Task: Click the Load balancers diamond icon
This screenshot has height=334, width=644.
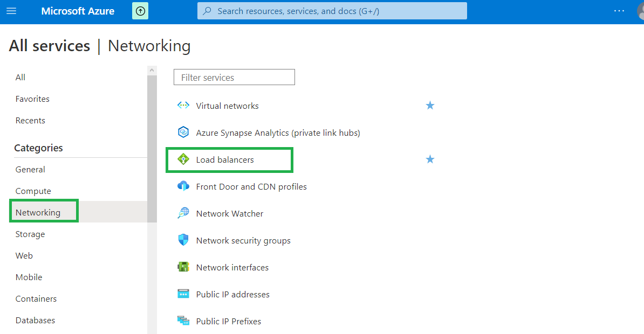Action: pos(183,159)
